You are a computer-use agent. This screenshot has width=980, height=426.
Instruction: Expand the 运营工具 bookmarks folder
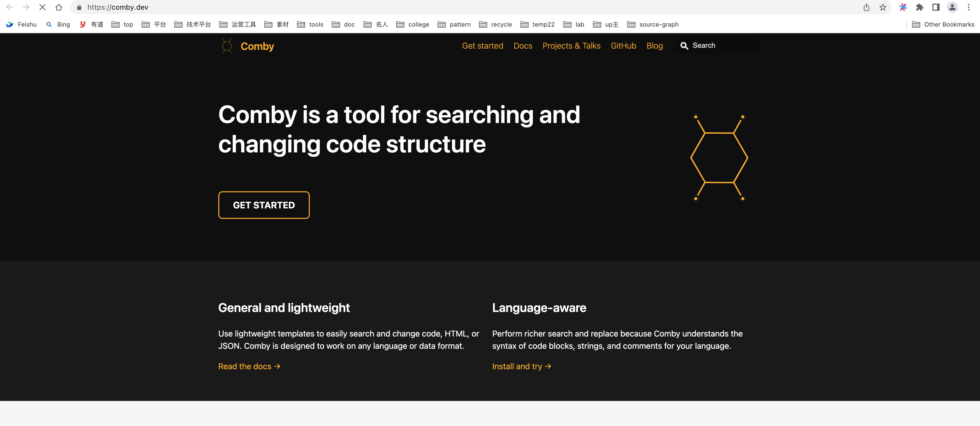pyautogui.click(x=238, y=24)
